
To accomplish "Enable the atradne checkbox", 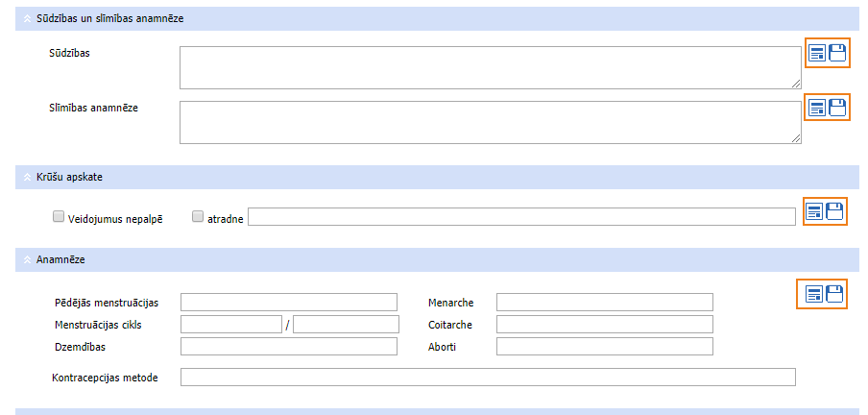I will [x=198, y=217].
